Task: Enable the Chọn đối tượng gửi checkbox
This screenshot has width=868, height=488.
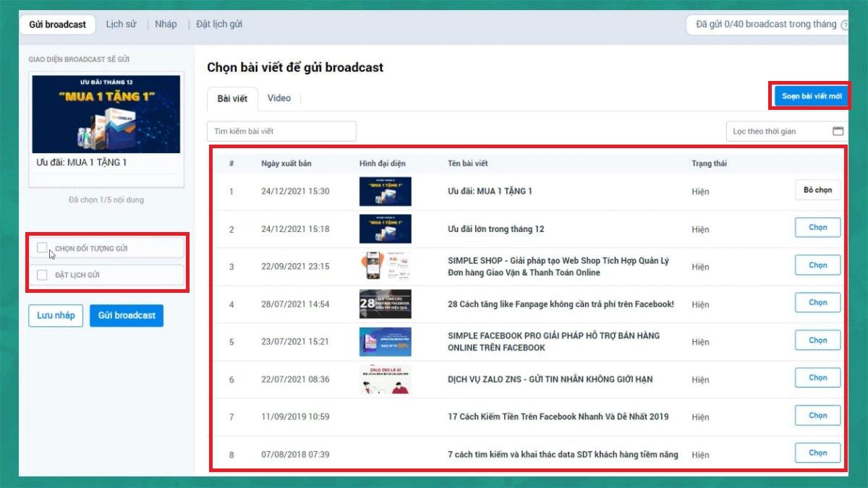Action: [42, 248]
